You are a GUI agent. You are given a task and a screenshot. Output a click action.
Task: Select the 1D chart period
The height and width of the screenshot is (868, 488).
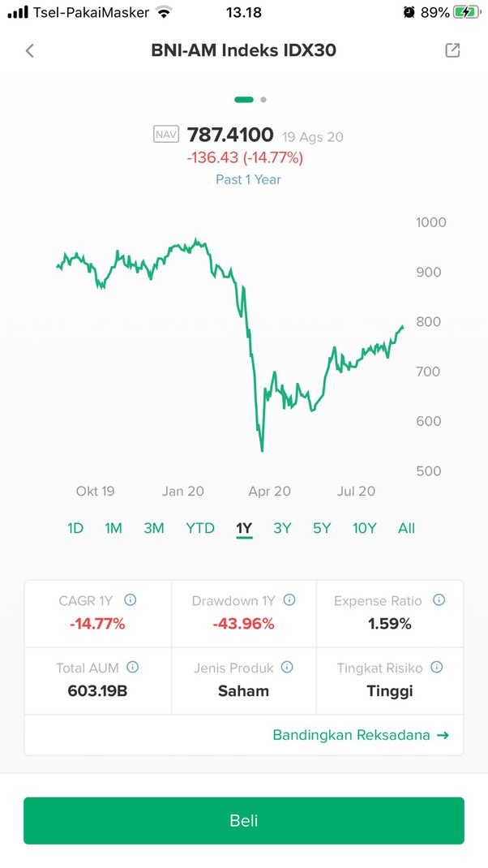pos(75,528)
